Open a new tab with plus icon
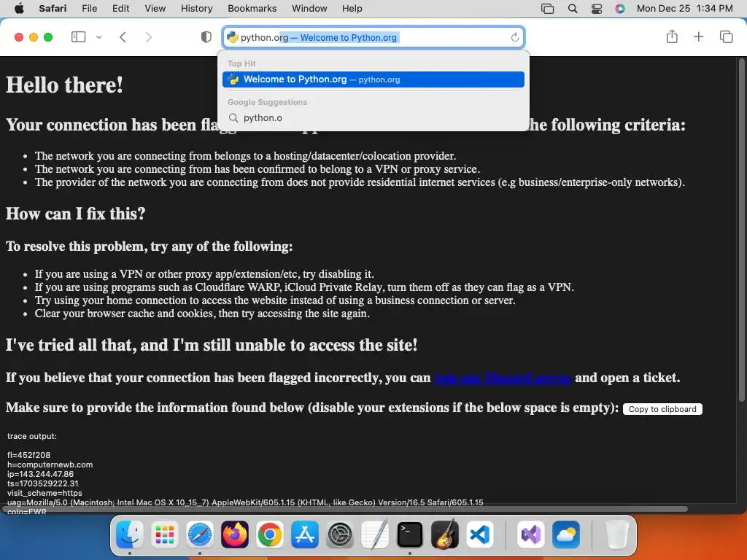Screen dimensions: 747x560 tap(698, 36)
